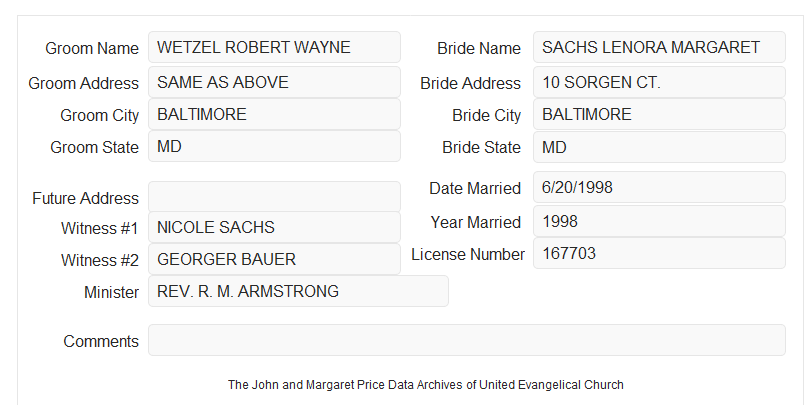Click the Groom Name label
Viewport: 805px width, 405px height.
92,48
